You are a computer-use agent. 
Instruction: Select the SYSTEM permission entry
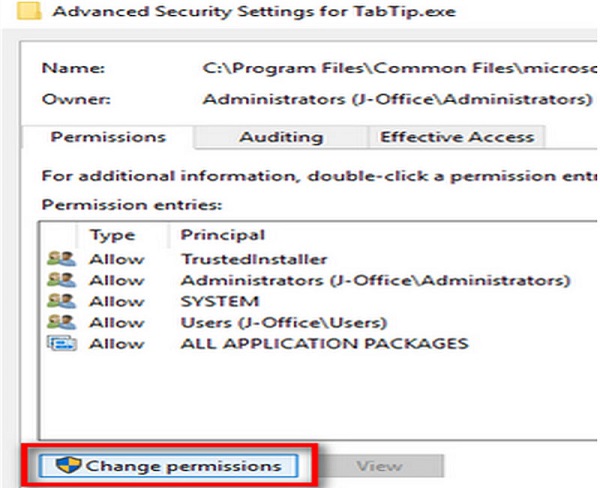pyautogui.click(x=219, y=302)
